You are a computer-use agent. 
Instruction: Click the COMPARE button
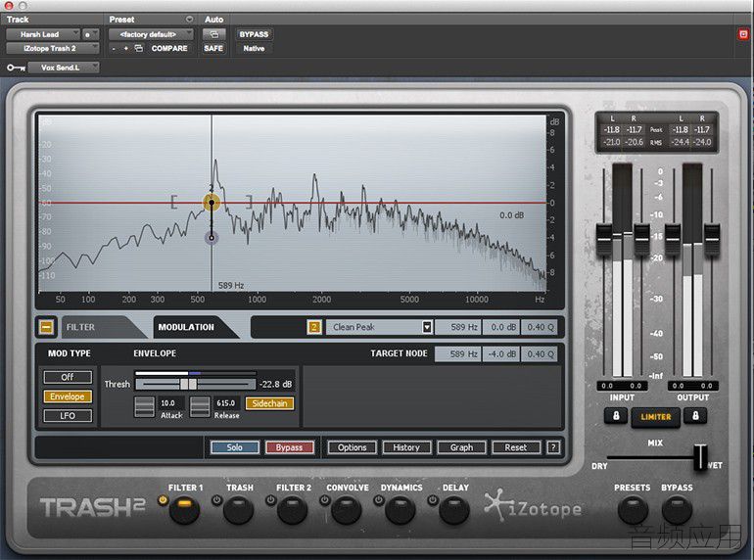tap(169, 49)
